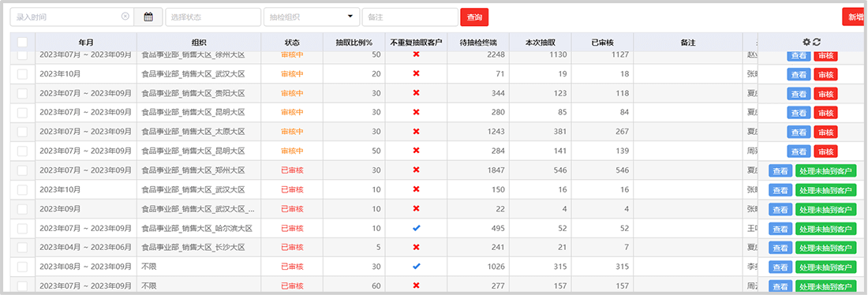
Task: Check the box for 哈尔滨大区 row
Action: tap(22, 228)
